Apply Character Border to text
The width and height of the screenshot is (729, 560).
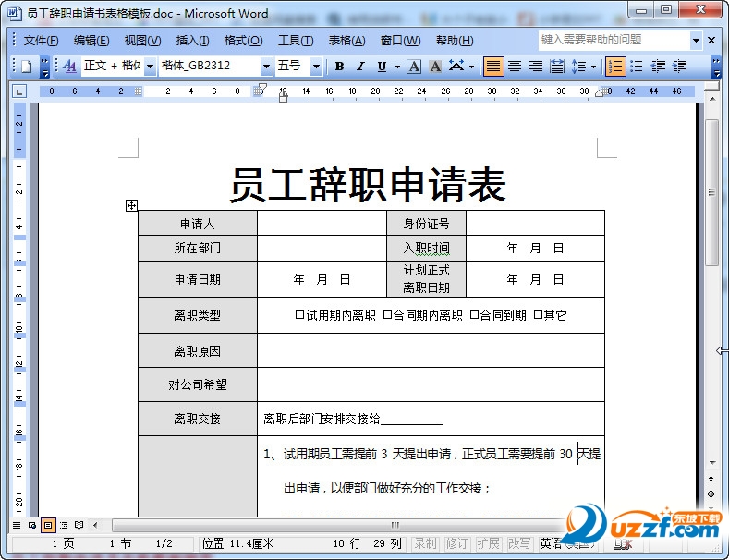[x=414, y=67]
